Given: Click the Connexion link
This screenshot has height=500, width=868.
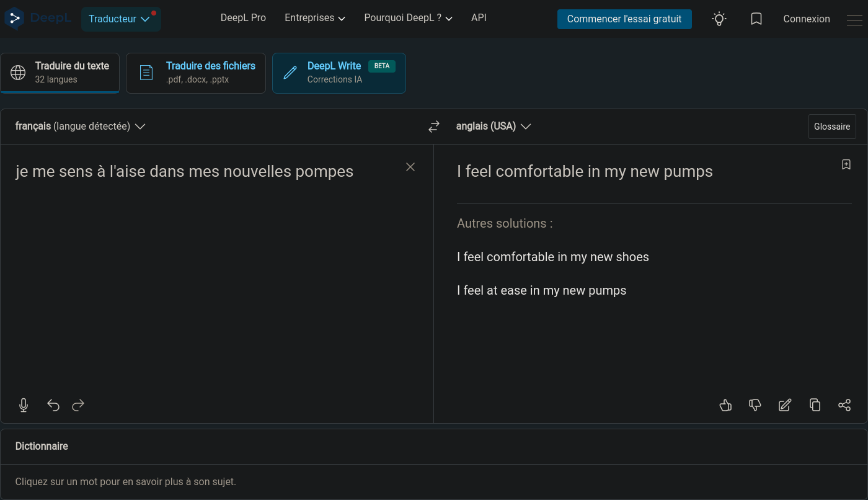Looking at the screenshot, I should tap(807, 19).
